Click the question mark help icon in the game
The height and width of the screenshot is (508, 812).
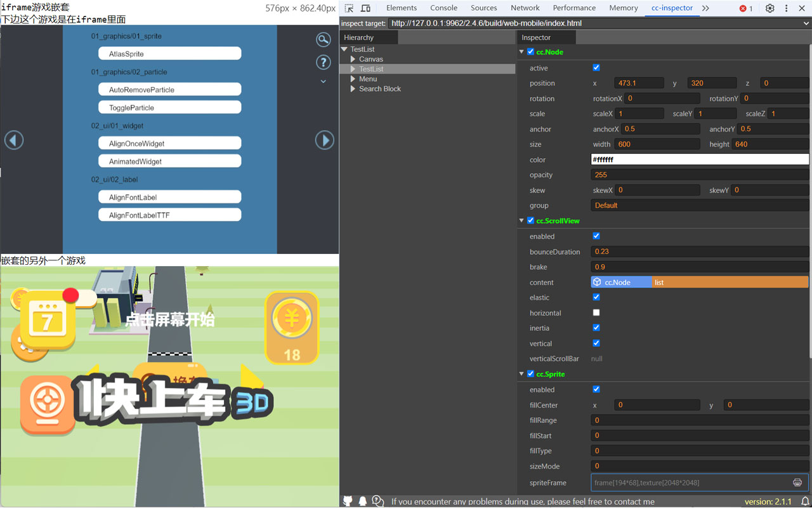pos(324,62)
